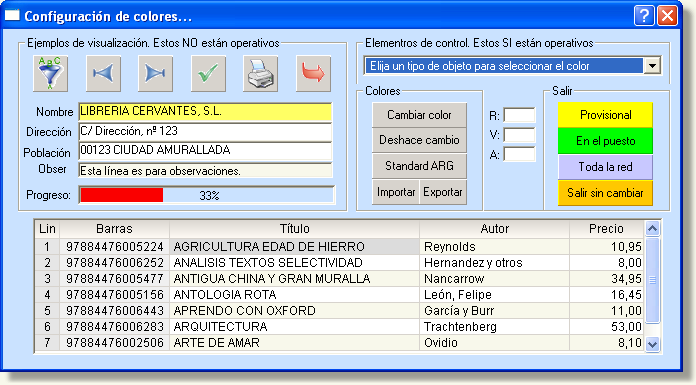Viewport: 696px width, 385px height.
Task: Select title AGRICULTURA EDAD DE HIERRO
Action: [x=294, y=246]
